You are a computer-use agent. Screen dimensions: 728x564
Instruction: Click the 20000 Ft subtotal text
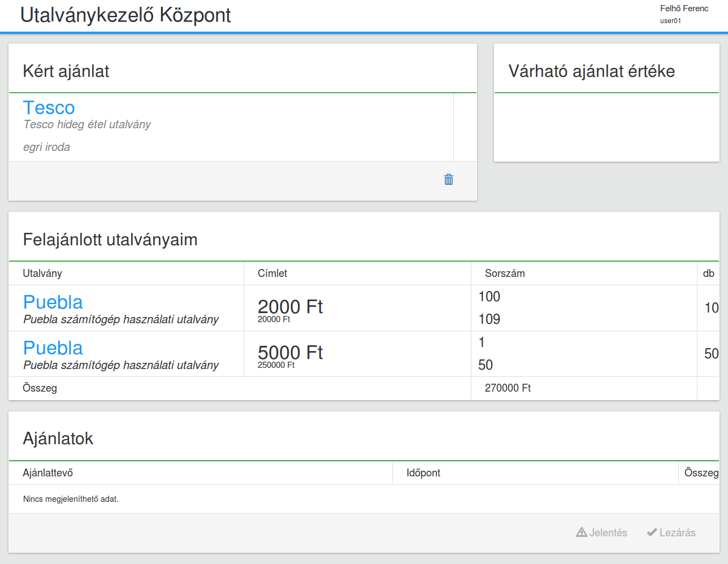coord(274,319)
